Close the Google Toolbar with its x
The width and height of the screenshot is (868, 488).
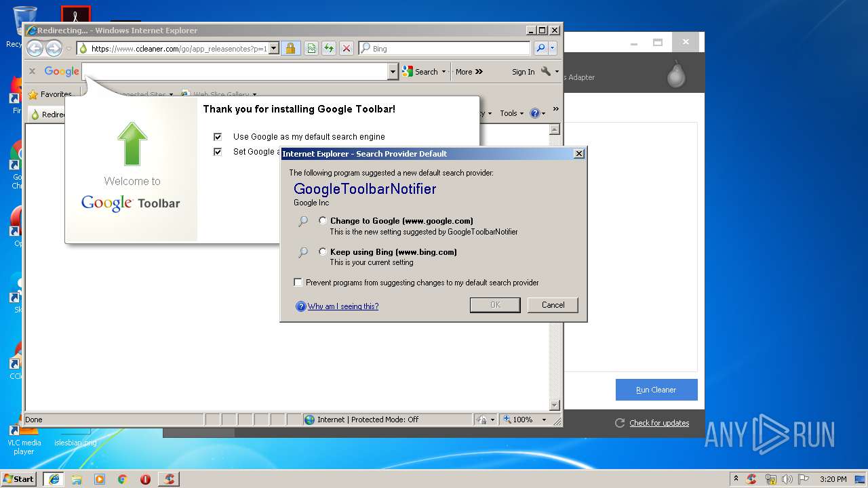point(32,71)
